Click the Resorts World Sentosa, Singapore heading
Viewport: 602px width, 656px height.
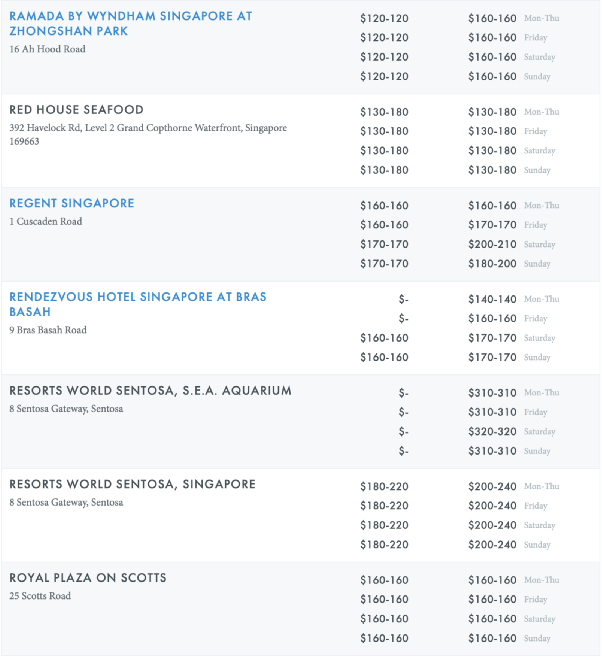tap(132, 485)
